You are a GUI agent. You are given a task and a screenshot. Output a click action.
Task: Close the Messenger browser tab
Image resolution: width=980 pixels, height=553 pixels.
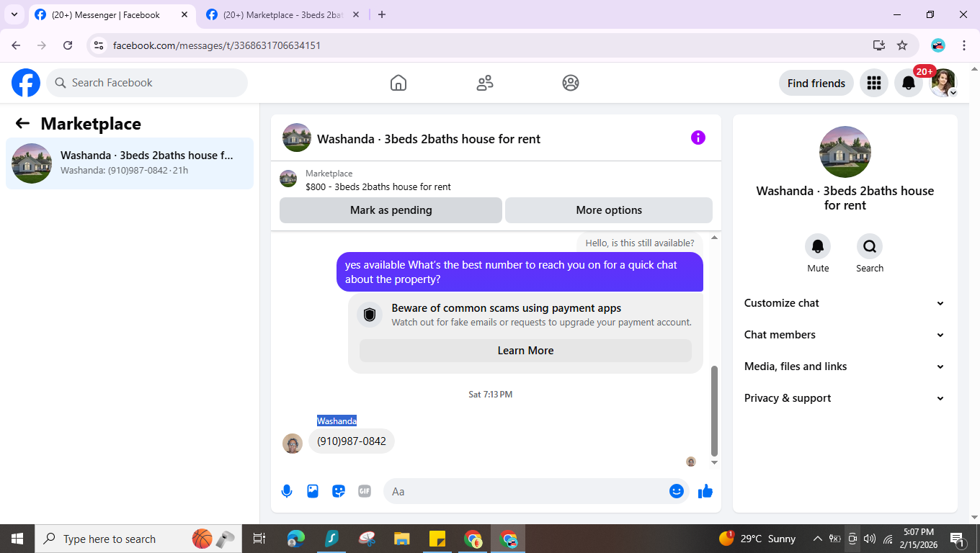click(x=184, y=14)
